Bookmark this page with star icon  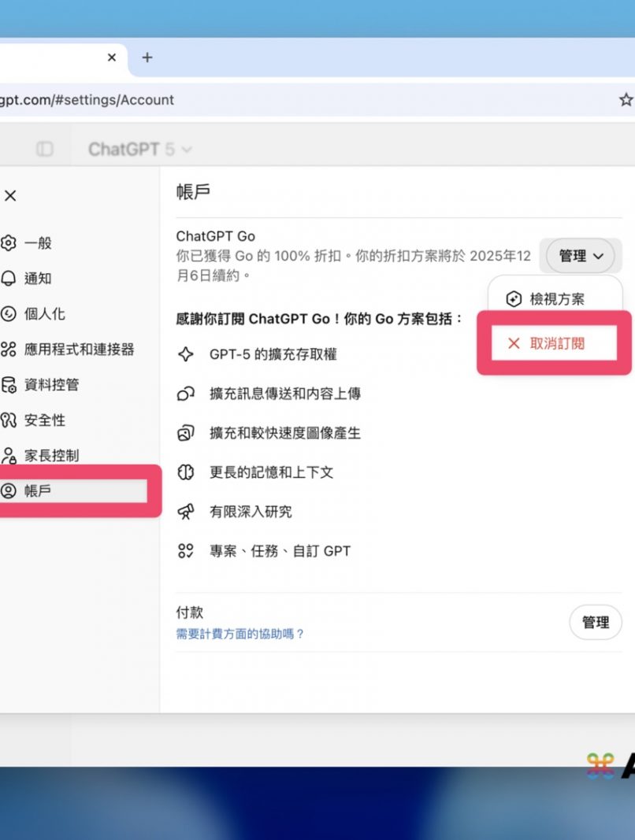626,100
